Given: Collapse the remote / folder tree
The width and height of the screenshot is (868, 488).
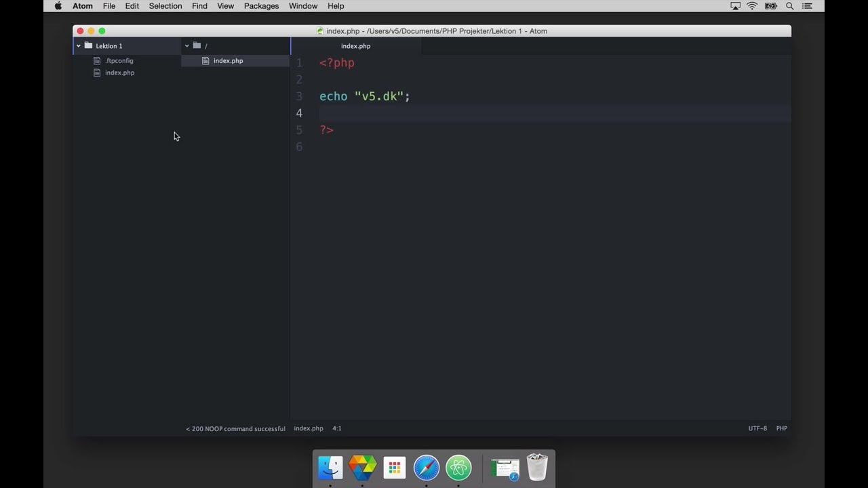Looking at the screenshot, I should click(186, 45).
